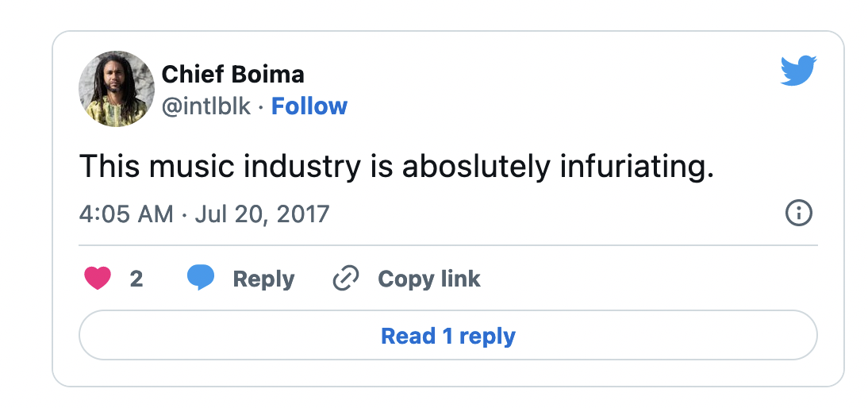Open the Twitter info circle icon
Screen dimensions: 868x408
pyautogui.click(x=798, y=213)
